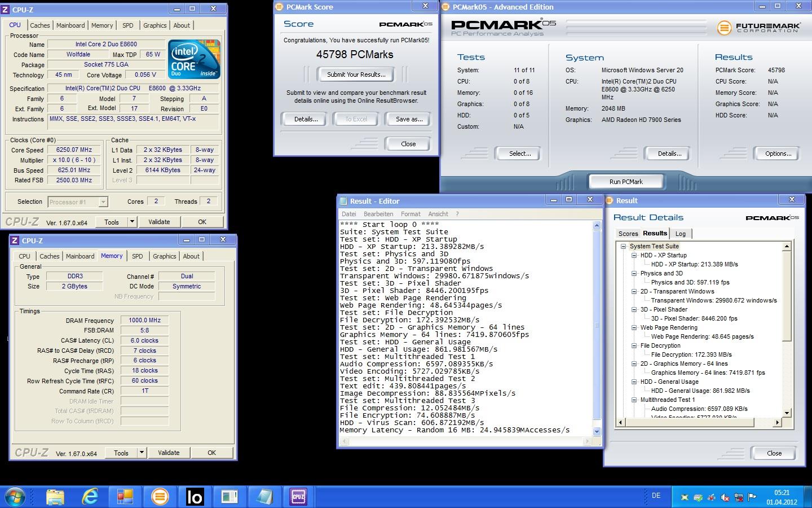Switch to the Log tab in Result Details
The height and width of the screenshot is (508, 812).
pyautogui.click(x=681, y=234)
